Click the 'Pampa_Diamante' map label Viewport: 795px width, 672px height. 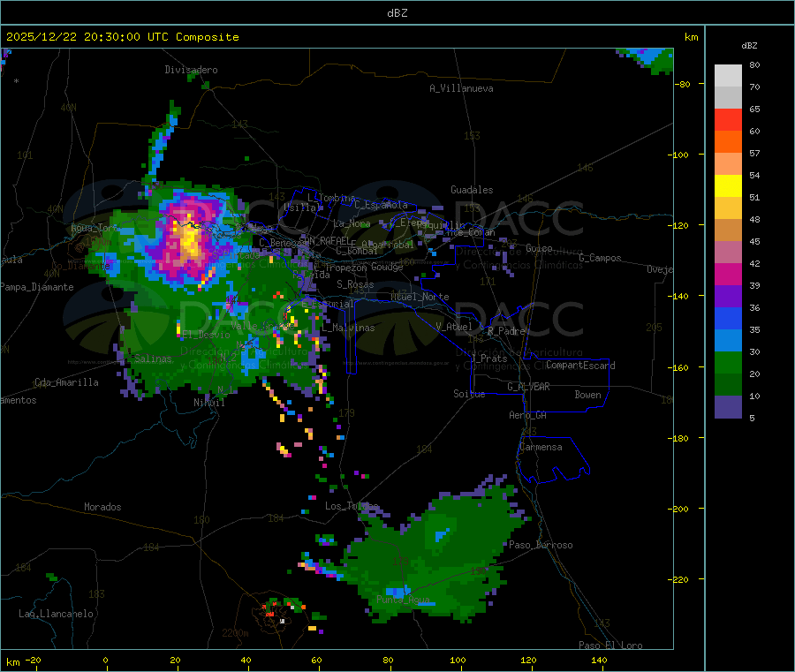pos(37,287)
